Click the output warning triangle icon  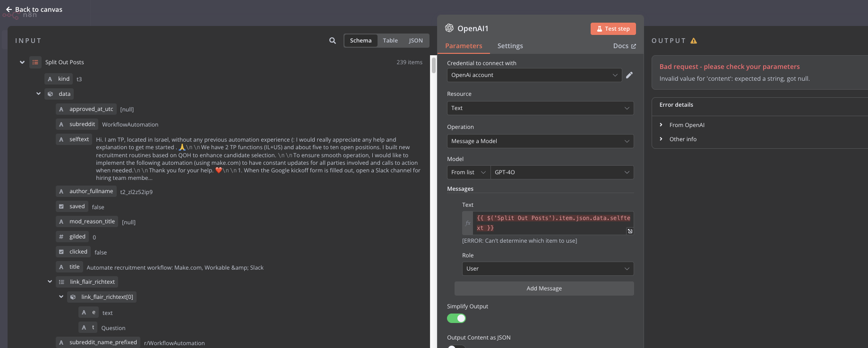tap(694, 41)
